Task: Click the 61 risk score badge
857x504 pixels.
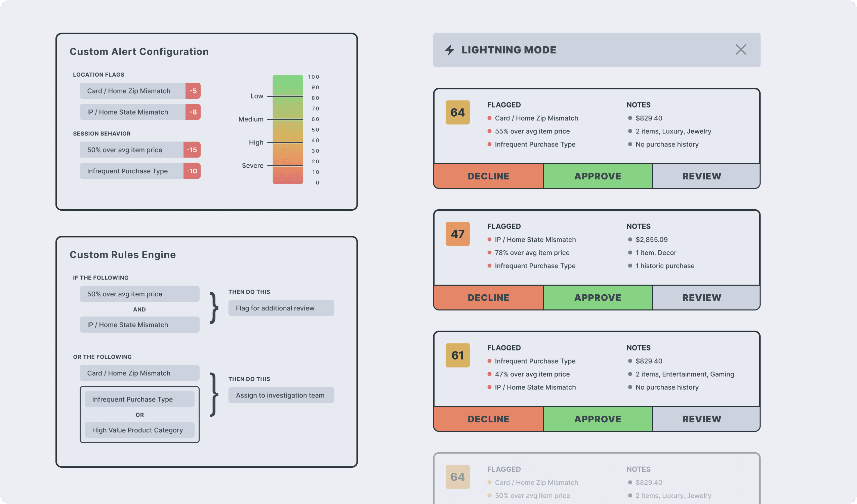Action: pyautogui.click(x=457, y=355)
